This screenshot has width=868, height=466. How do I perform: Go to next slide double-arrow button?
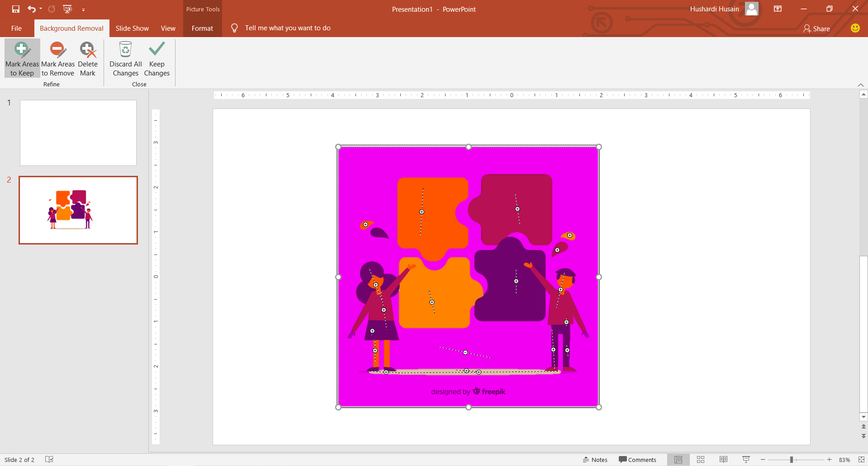tap(863, 436)
